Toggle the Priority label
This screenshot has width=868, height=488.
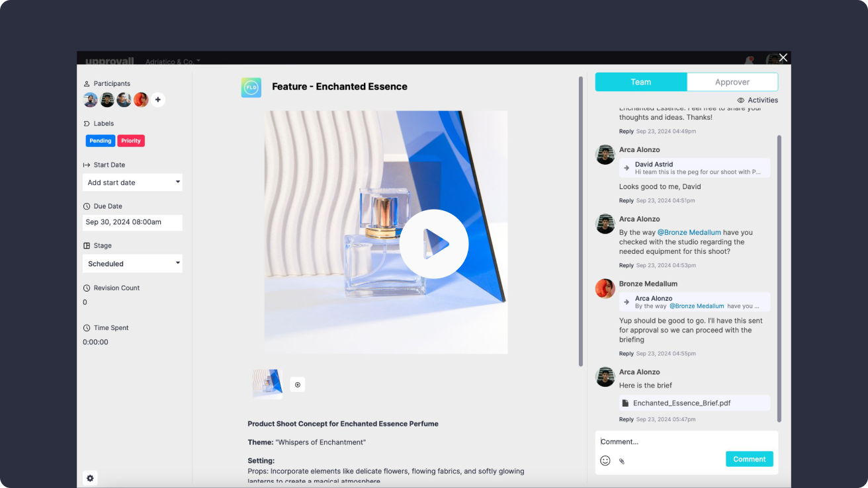131,141
